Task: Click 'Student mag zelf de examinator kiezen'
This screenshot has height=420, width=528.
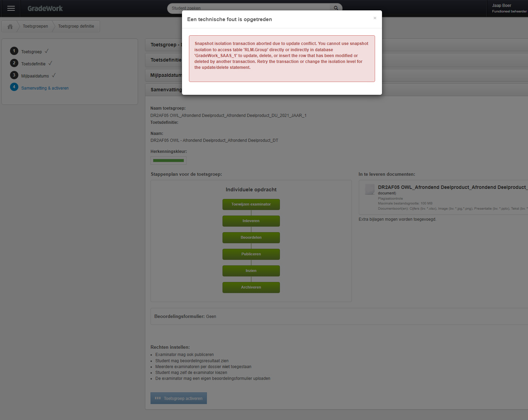Action: (191, 373)
